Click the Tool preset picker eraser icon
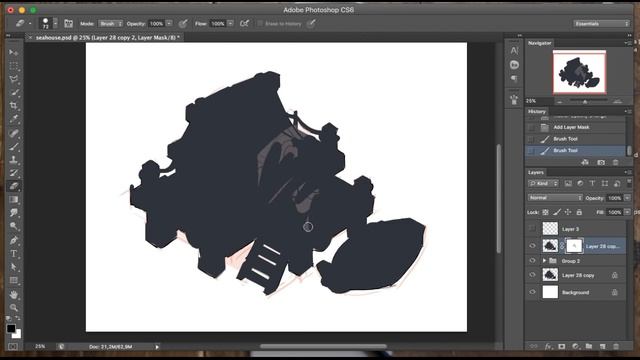The width and height of the screenshot is (640, 360). point(20,23)
